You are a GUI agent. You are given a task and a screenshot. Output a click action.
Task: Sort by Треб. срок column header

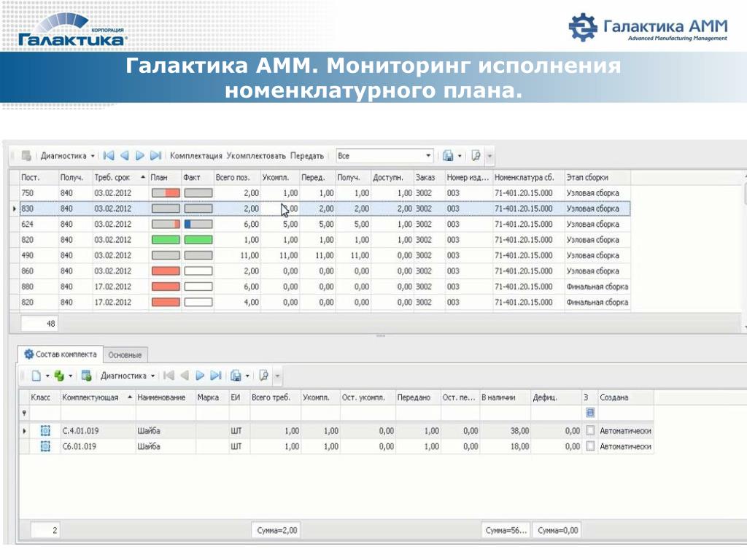click(x=120, y=177)
